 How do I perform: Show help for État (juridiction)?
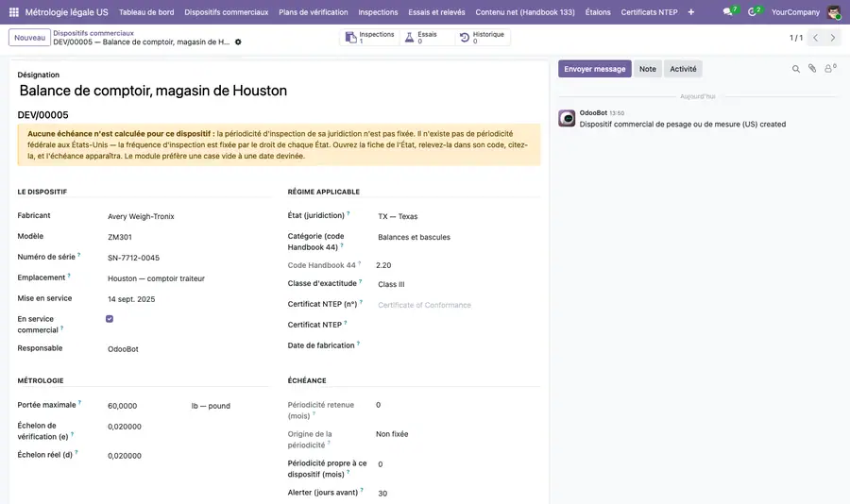pos(348,213)
